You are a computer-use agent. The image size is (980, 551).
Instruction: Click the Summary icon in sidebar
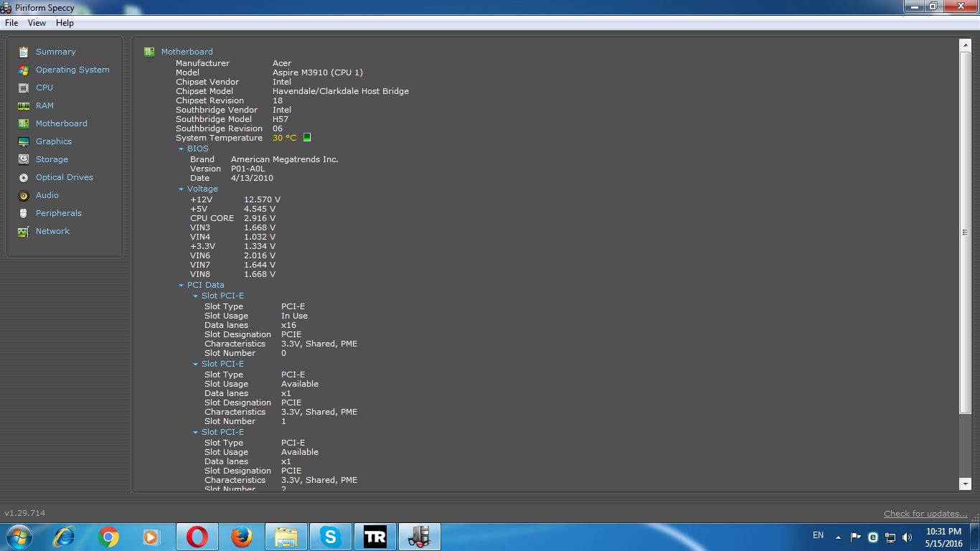[x=24, y=52]
